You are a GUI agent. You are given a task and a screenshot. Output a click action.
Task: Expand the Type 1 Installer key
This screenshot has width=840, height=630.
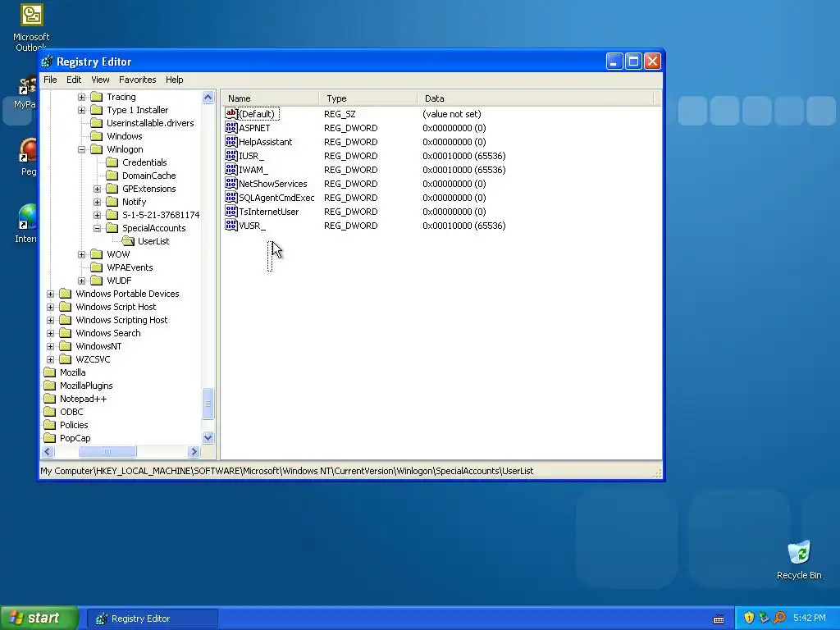coord(81,111)
